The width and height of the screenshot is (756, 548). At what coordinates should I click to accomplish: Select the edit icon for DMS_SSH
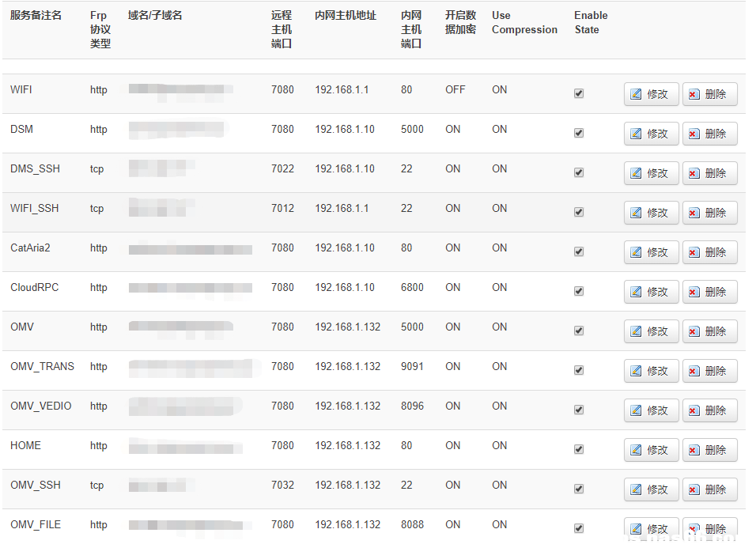click(x=638, y=172)
